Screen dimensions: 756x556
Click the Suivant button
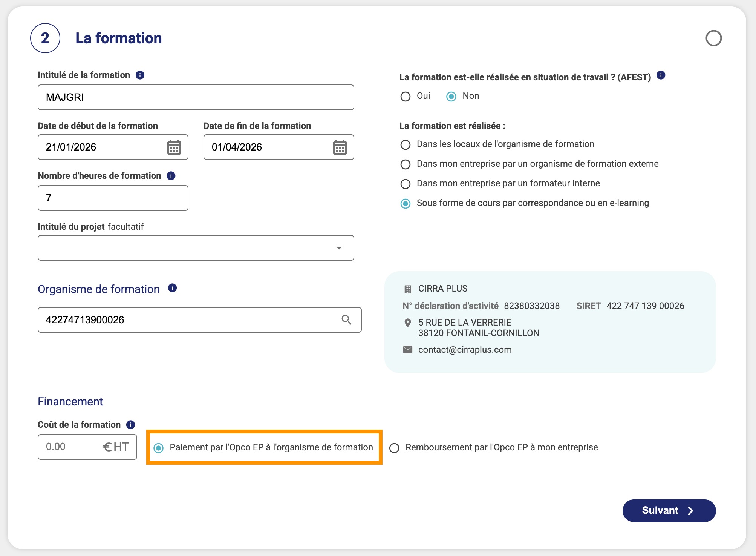pos(669,511)
